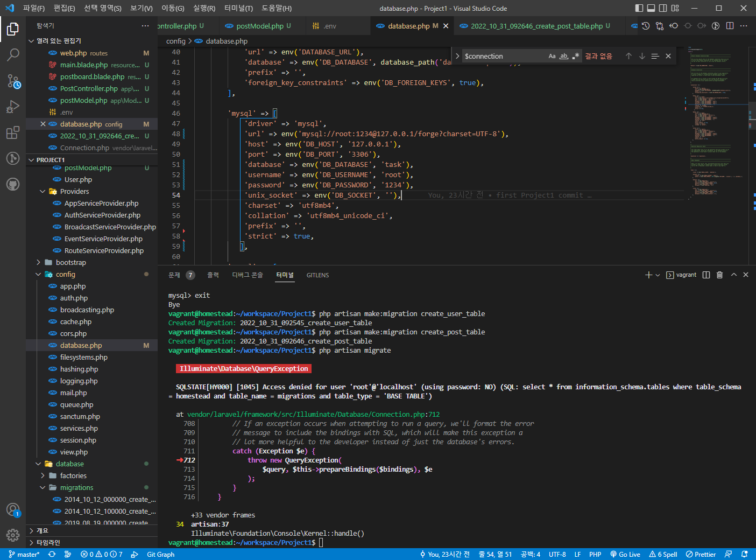Switch to GITLENS panel tab
Image resolution: width=756 pixels, height=560 pixels.
[x=317, y=275]
